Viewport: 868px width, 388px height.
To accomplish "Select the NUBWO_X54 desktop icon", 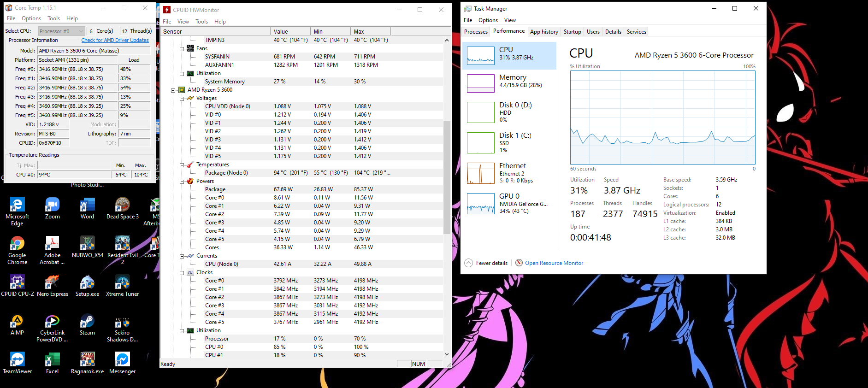I will pos(87,247).
